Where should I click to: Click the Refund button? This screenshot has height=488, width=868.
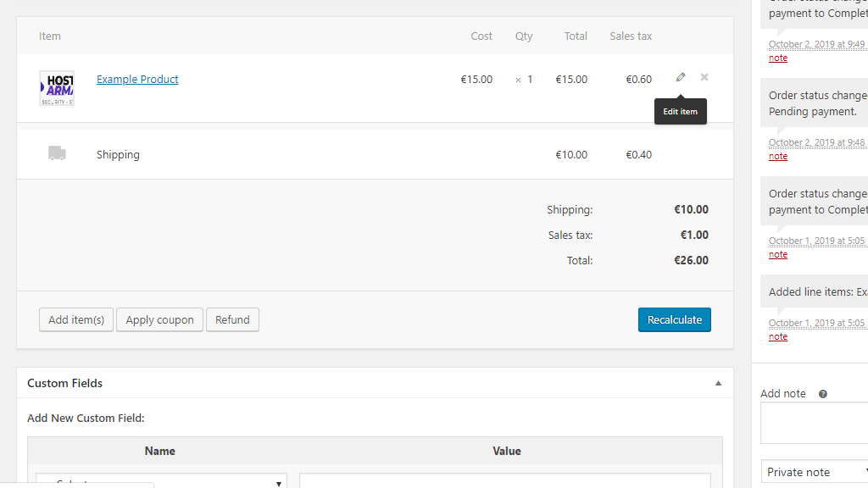232,319
